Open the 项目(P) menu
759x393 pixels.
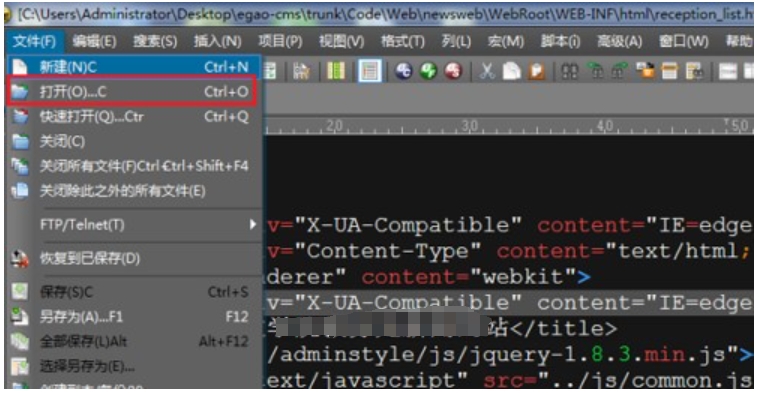tap(280, 42)
